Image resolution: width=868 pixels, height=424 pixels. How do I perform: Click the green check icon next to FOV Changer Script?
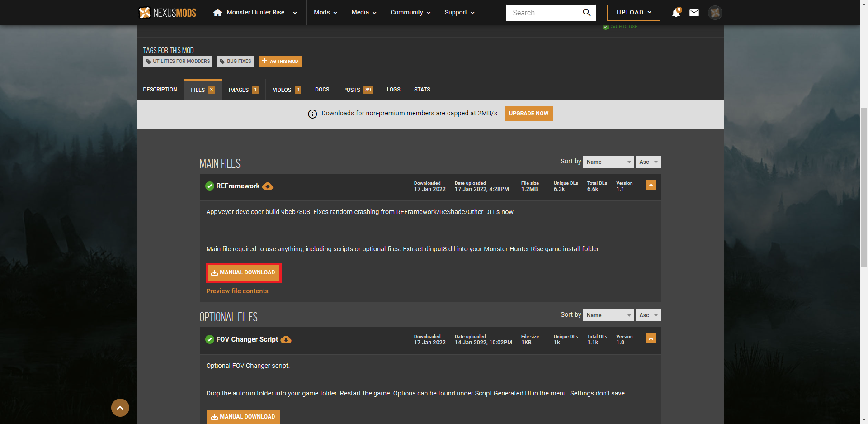click(x=210, y=339)
